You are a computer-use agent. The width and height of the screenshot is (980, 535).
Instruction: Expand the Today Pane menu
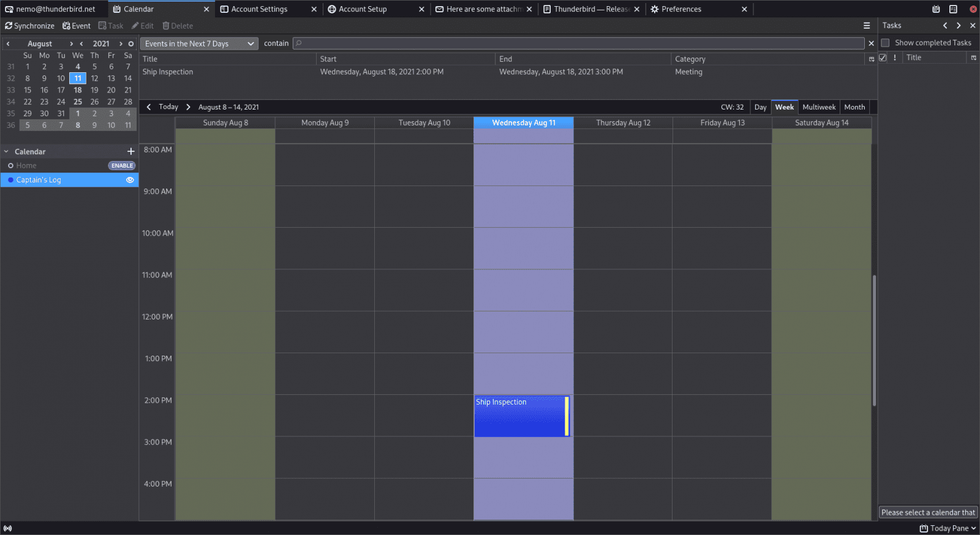(x=947, y=528)
